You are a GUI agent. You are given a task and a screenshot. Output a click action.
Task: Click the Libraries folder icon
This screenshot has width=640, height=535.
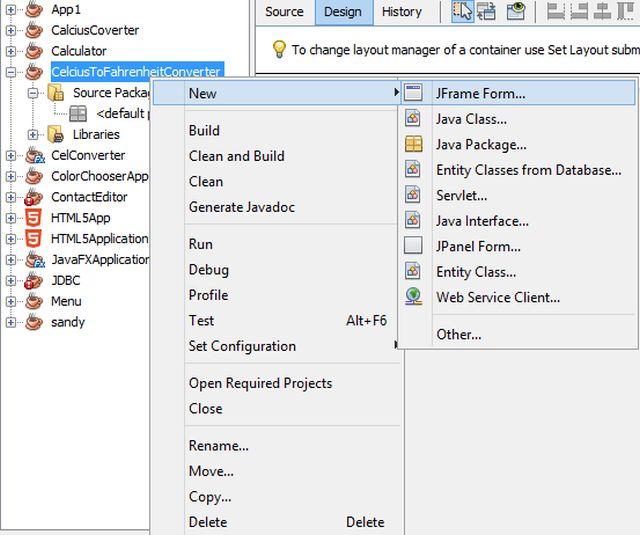pos(56,134)
